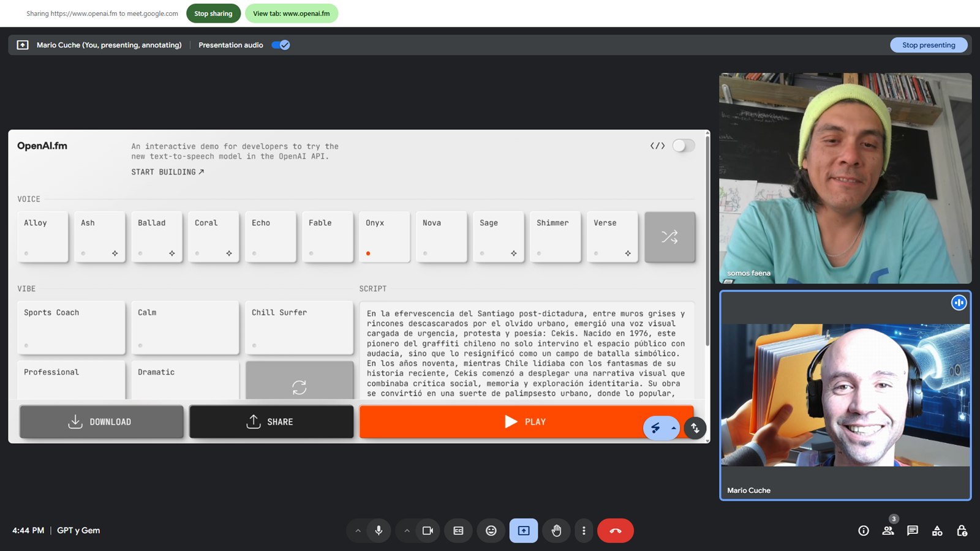Image resolution: width=980 pixels, height=551 pixels.
Task: Click the presenting screen icon beside Mario Cuche
Action: coord(23,45)
